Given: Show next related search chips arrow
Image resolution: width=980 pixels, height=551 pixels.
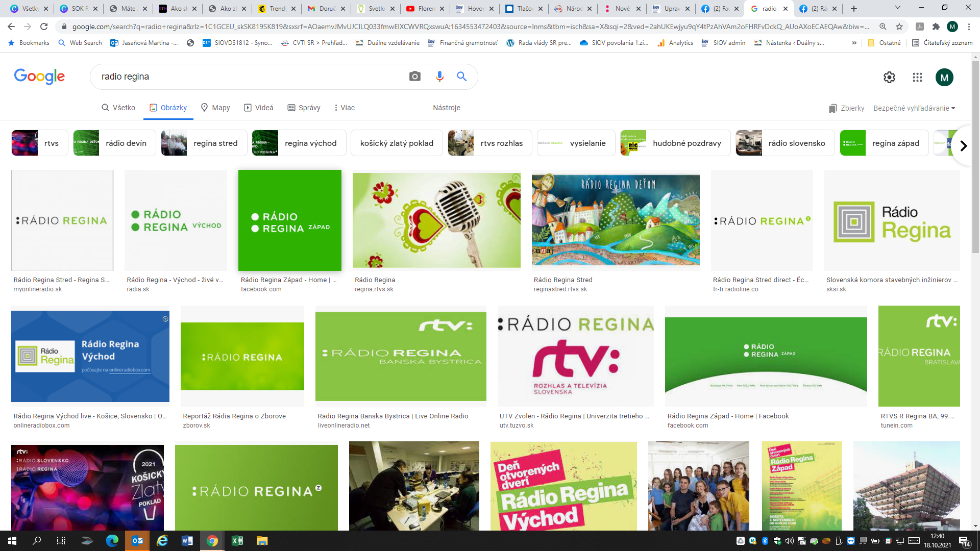Looking at the screenshot, I should pyautogui.click(x=963, y=146).
